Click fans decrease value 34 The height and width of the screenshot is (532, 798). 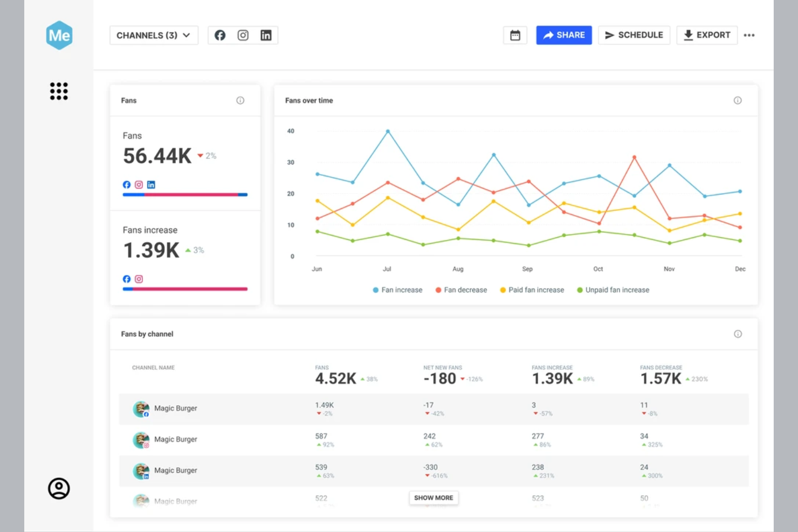point(644,436)
